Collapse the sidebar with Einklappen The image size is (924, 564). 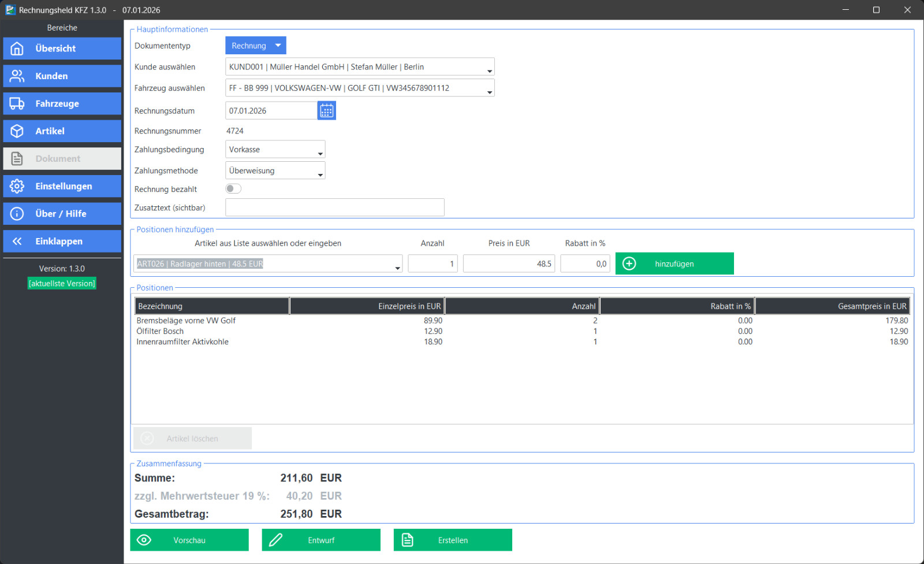(x=62, y=242)
